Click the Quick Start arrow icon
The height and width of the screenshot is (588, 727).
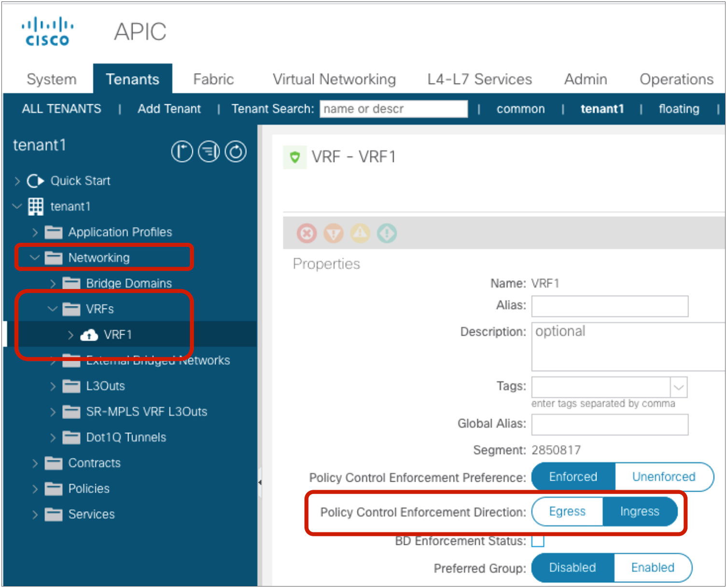35,181
